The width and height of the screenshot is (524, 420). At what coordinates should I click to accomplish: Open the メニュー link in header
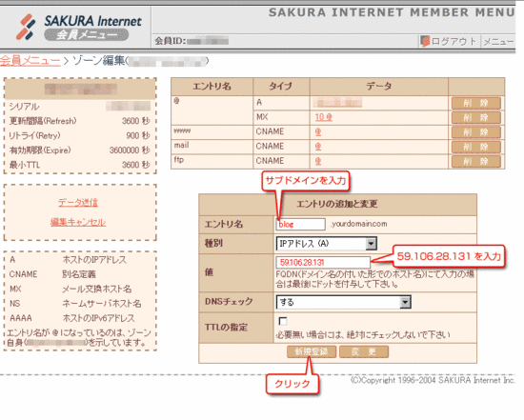tap(498, 42)
